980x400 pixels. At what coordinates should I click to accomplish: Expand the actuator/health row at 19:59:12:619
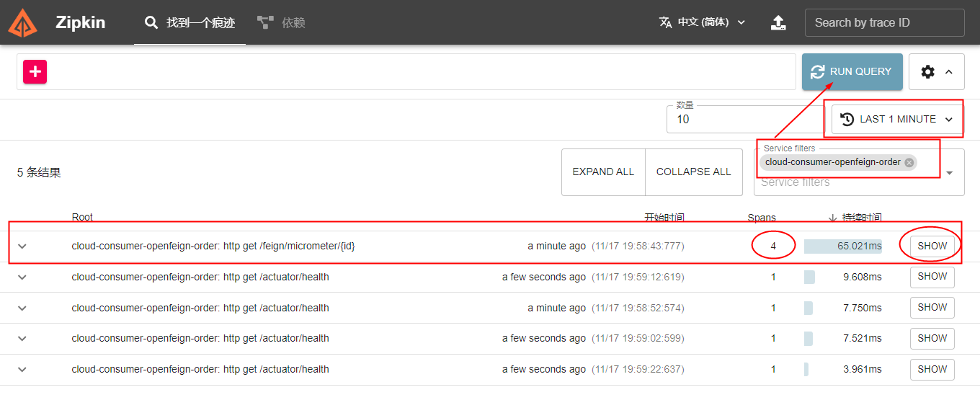(x=22, y=277)
